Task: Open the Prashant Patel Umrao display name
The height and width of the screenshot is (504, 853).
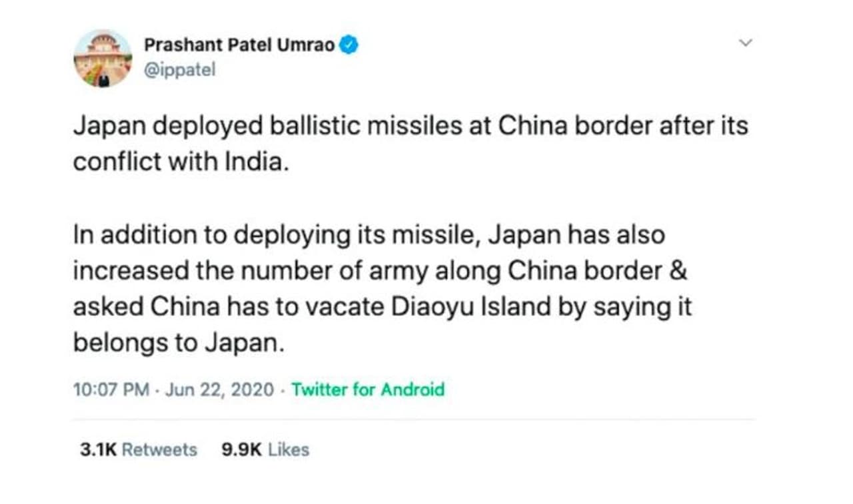Action: click(x=239, y=46)
